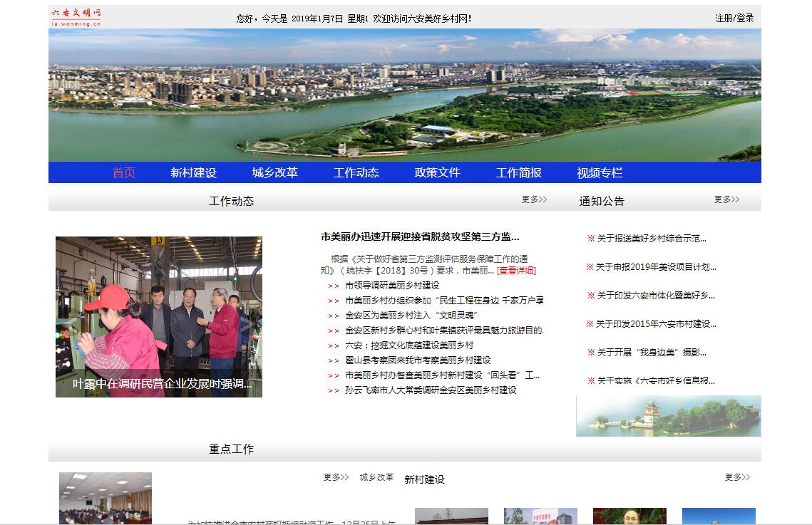The height and width of the screenshot is (525, 812).
Task: Open the 工作简报 navigation item
Action: [518, 172]
